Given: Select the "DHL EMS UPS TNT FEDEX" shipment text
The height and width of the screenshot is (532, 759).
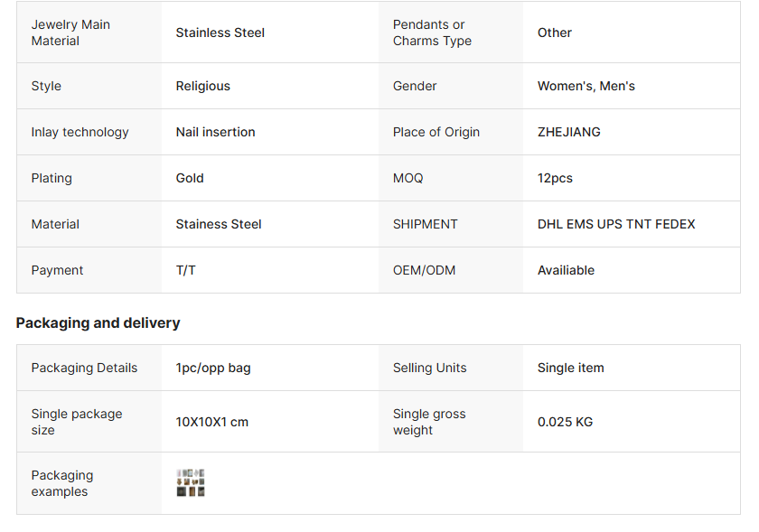Looking at the screenshot, I should pos(616,224).
